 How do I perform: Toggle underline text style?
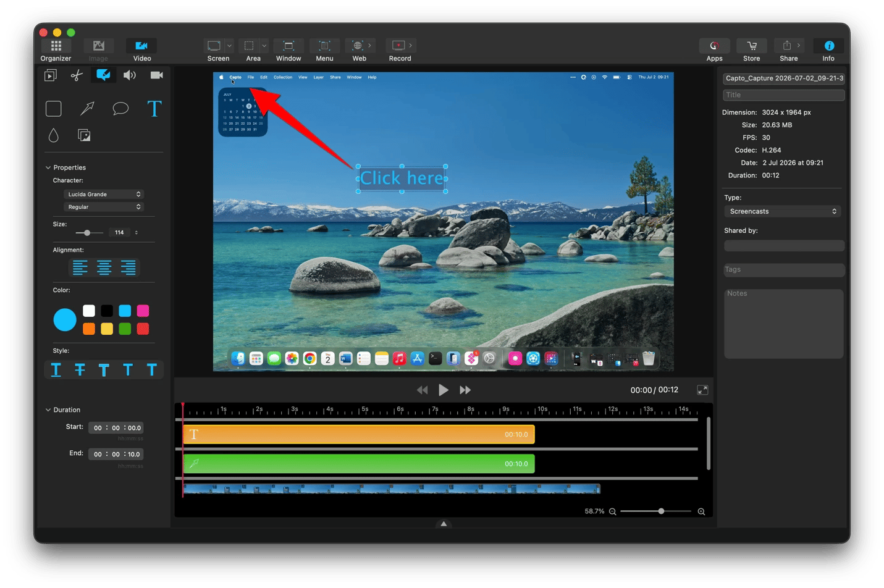point(56,369)
